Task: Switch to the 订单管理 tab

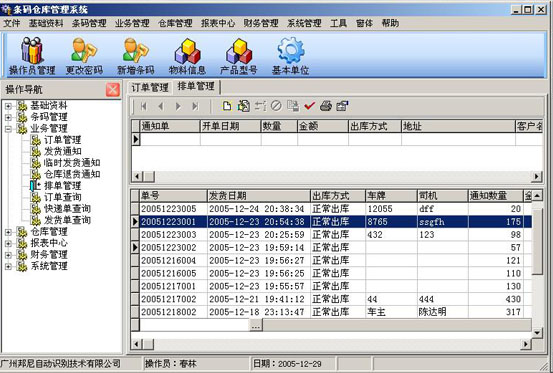Action: 150,87
